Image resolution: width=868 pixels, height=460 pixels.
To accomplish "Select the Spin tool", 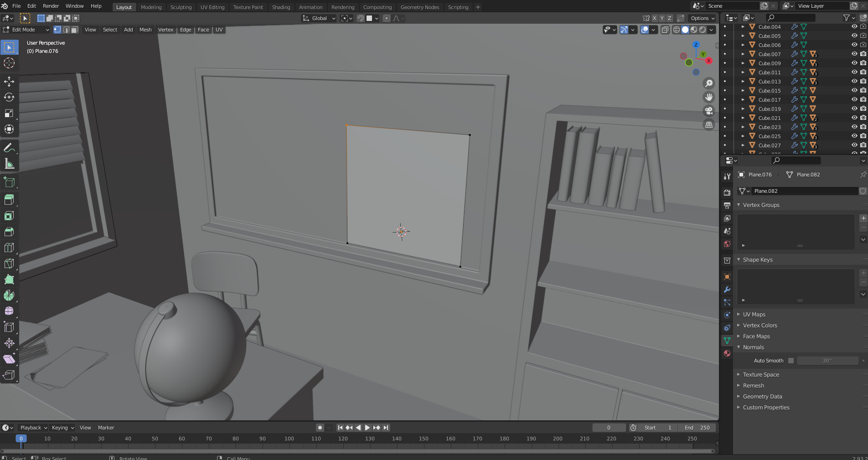I will coord(9,295).
